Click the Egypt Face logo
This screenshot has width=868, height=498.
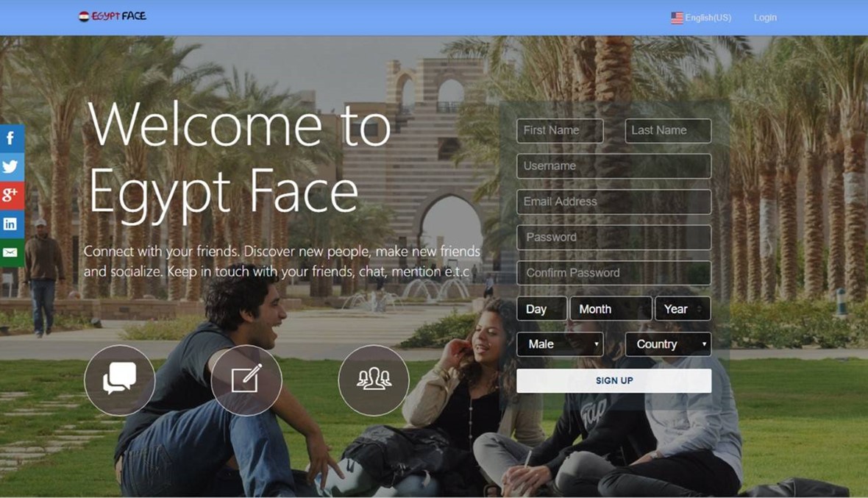coord(113,16)
